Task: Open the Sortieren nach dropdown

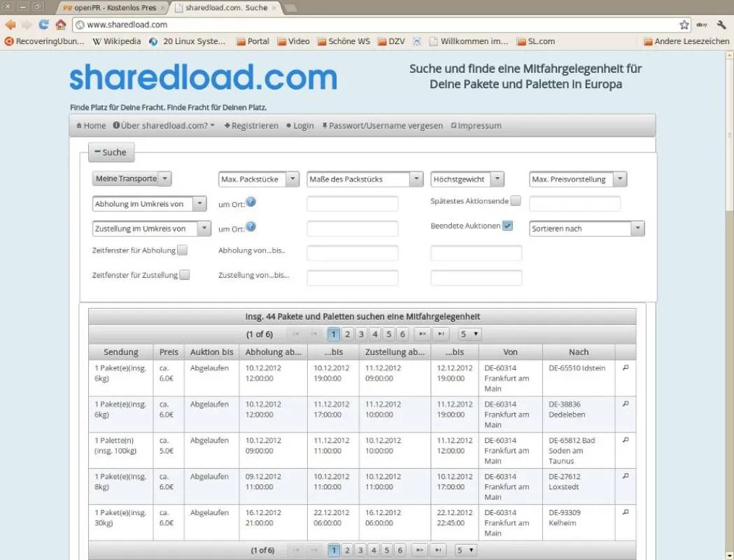Action: 586,228
